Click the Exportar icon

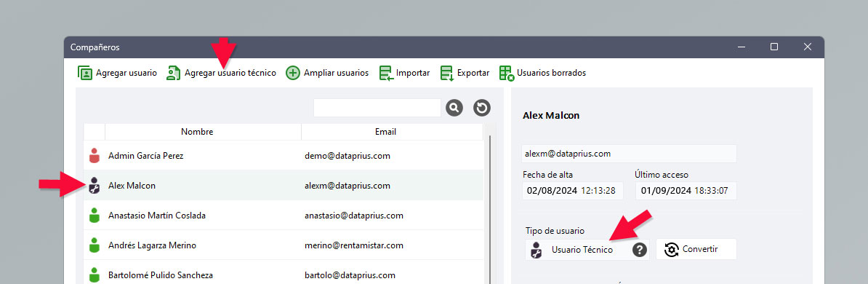tap(447, 73)
